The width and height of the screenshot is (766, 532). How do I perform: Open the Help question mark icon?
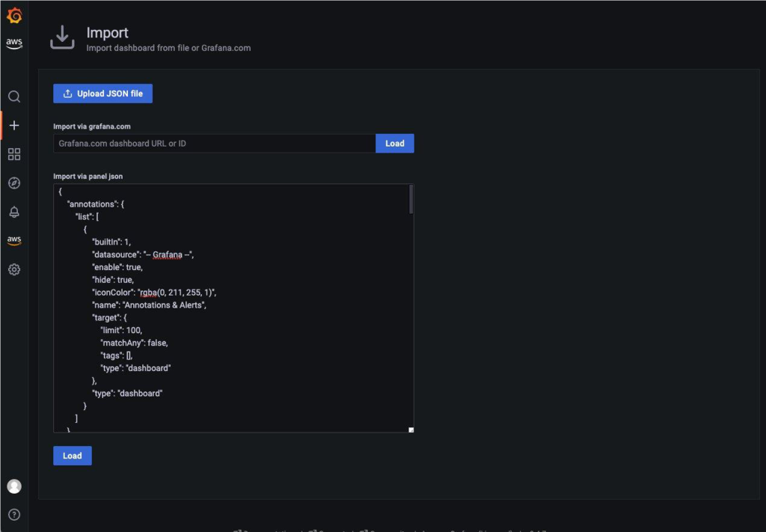point(13,513)
